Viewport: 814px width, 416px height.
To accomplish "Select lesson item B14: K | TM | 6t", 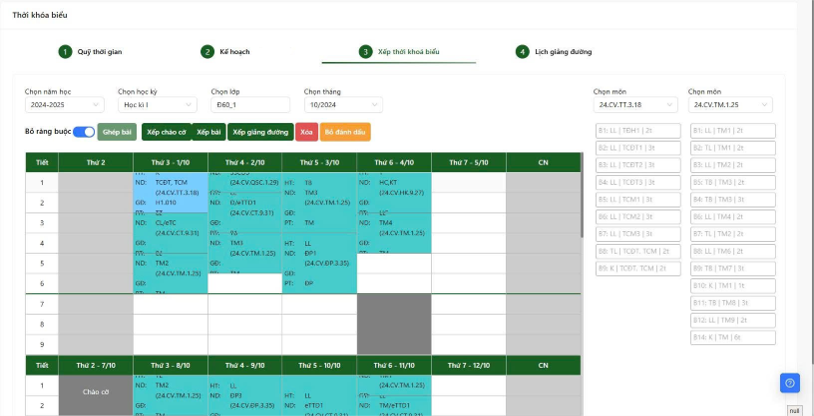I will pos(732,337).
